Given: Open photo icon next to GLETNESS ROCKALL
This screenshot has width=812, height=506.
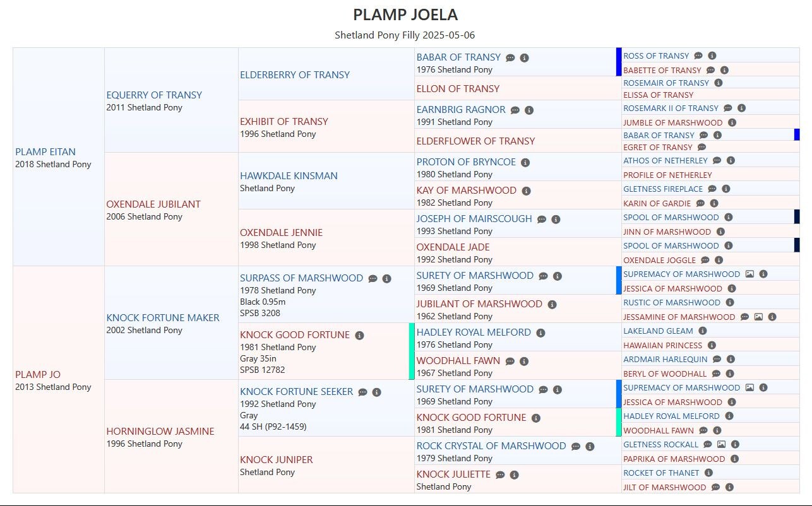Looking at the screenshot, I should coord(721,444).
